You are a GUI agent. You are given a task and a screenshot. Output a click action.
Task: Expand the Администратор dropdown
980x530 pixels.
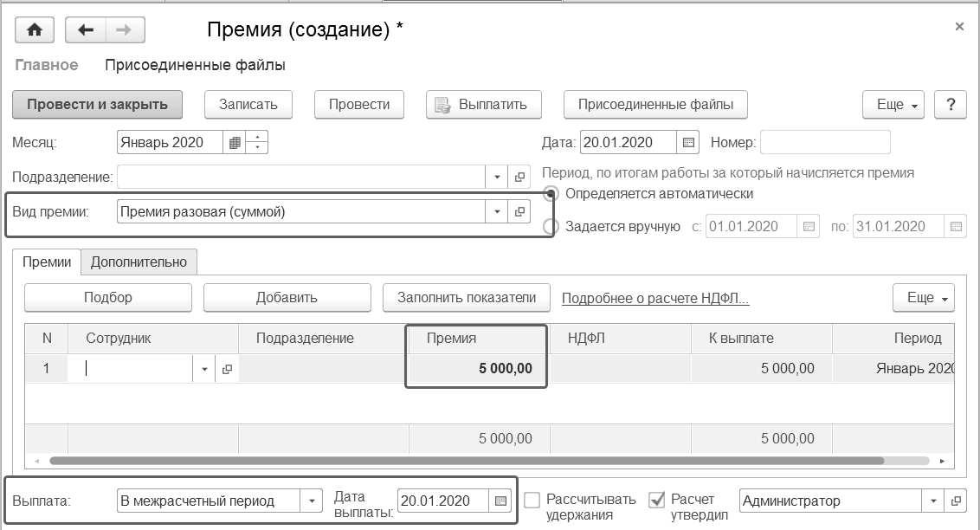[933, 501]
